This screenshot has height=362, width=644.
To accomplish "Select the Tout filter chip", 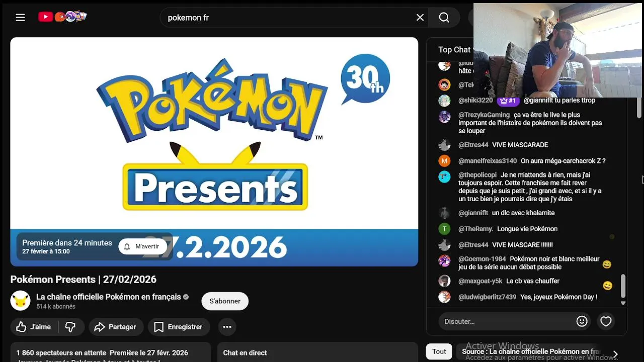I will pyautogui.click(x=439, y=351).
